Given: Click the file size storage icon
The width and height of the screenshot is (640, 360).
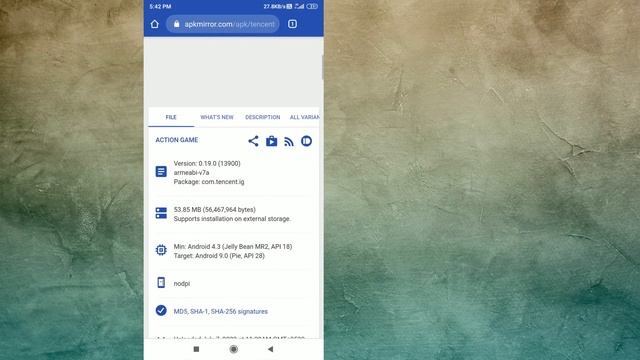Looking at the screenshot, I should pyautogui.click(x=161, y=213).
